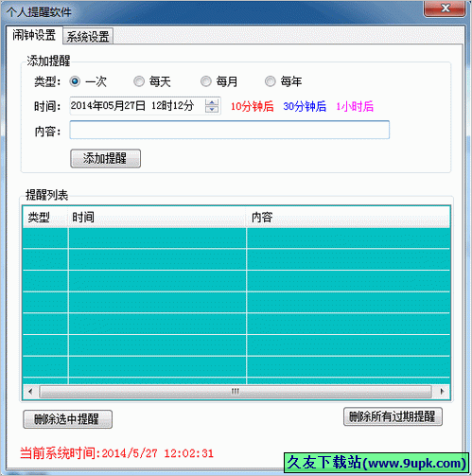Sort list by 类型 column header
This screenshot has width=472, height=476.
(45, 217)
